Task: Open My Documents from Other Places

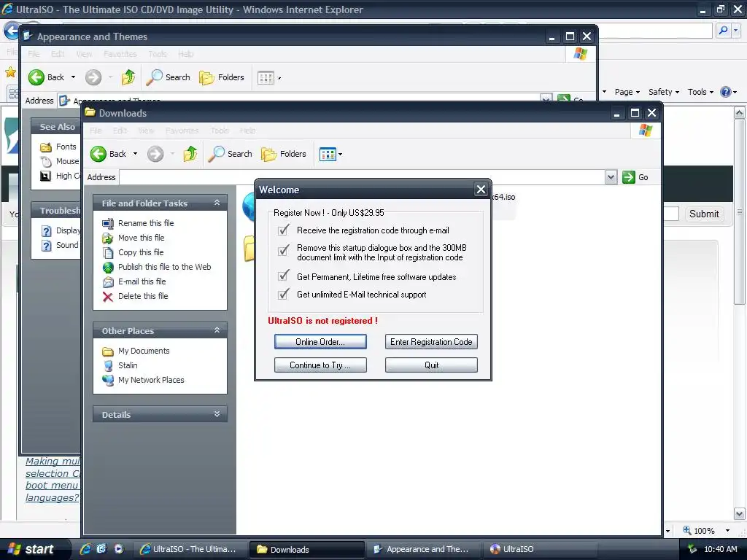Action: click(x=144, y=351)
